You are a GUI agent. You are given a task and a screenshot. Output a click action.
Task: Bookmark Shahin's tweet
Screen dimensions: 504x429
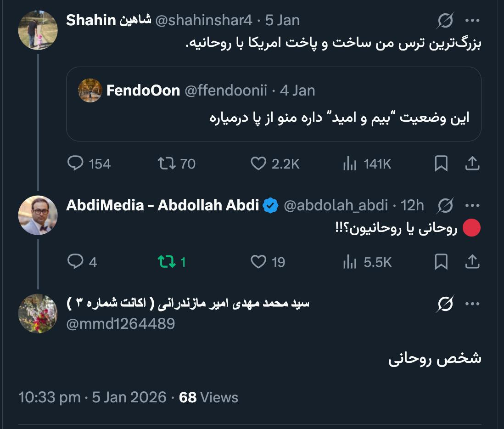pyautogui.click(x=441, y=164)
